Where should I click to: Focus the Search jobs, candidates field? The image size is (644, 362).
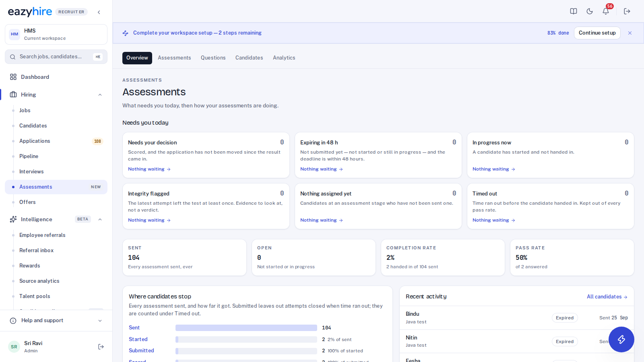coord(56,57)
